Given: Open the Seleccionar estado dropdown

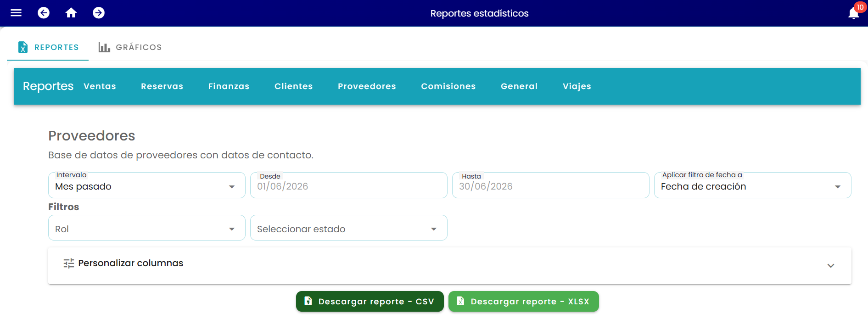Looking at the screenshot, I should tap(349, 228).
